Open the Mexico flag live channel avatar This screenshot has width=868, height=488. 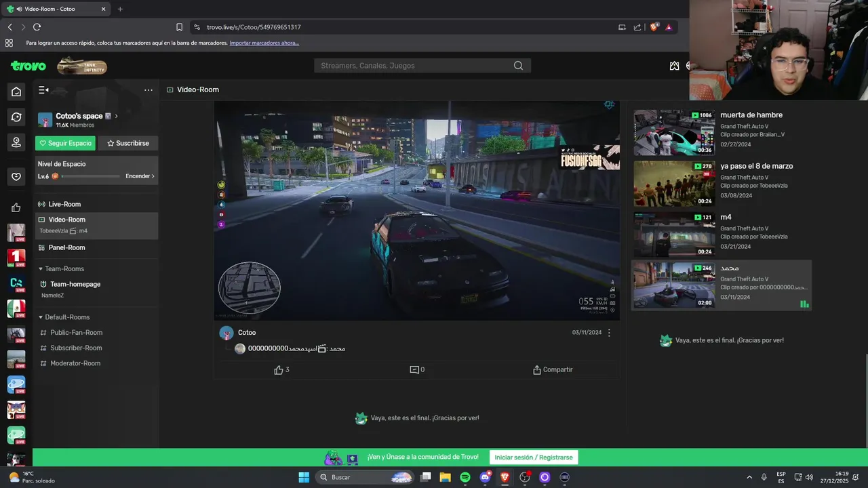(x=16, y=309)
